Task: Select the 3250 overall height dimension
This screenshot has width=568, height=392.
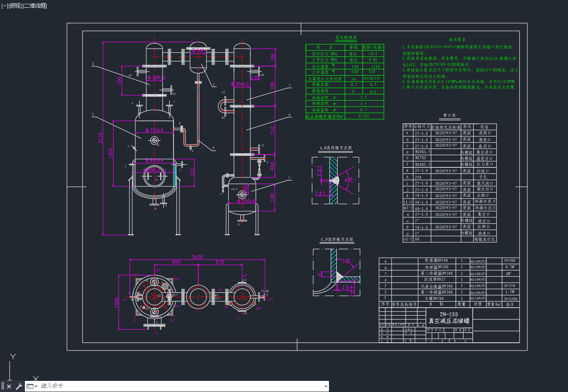Action: [101, 137]
